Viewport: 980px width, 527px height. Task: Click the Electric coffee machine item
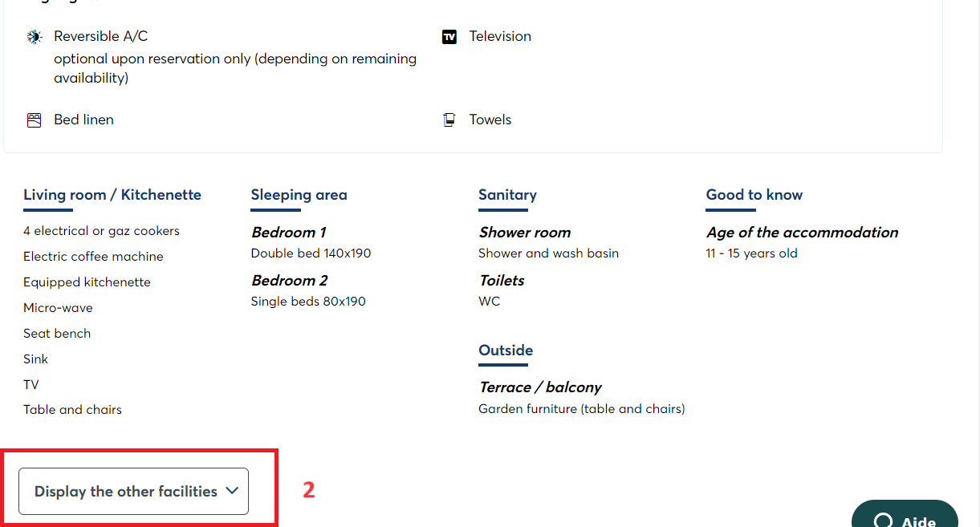click(93, 257)
